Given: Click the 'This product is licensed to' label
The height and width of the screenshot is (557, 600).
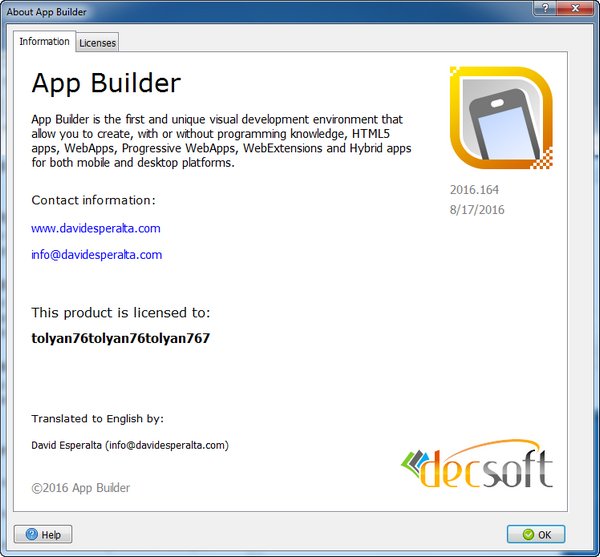Looking at the screenshot, I should (x=121, y=313).
